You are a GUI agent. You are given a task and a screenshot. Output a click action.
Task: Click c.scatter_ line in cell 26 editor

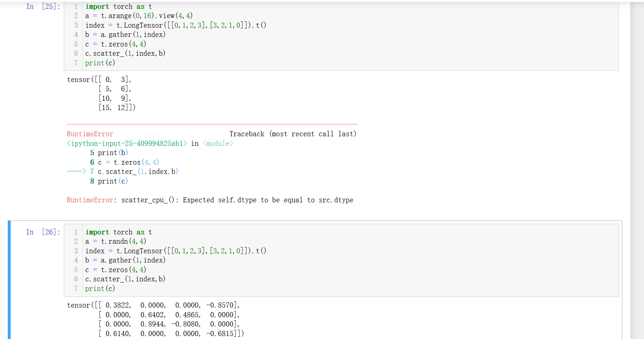pyautogui.click(x=125, y=279)
